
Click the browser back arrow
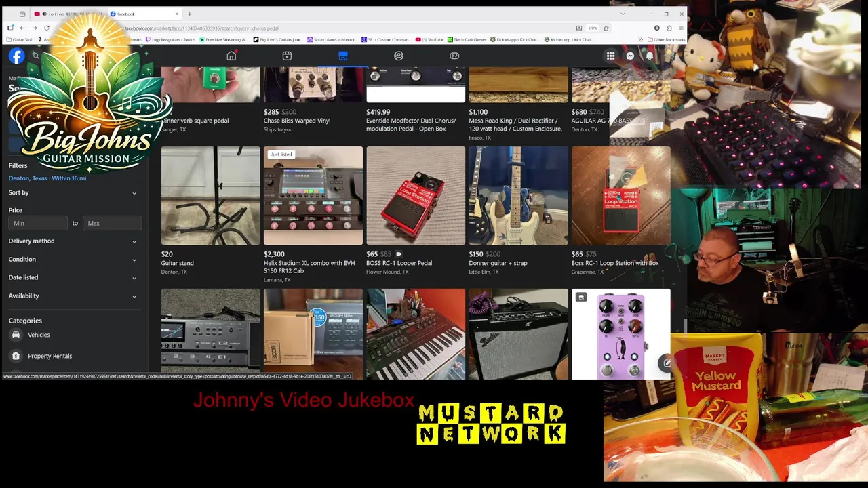click(22, 28)
